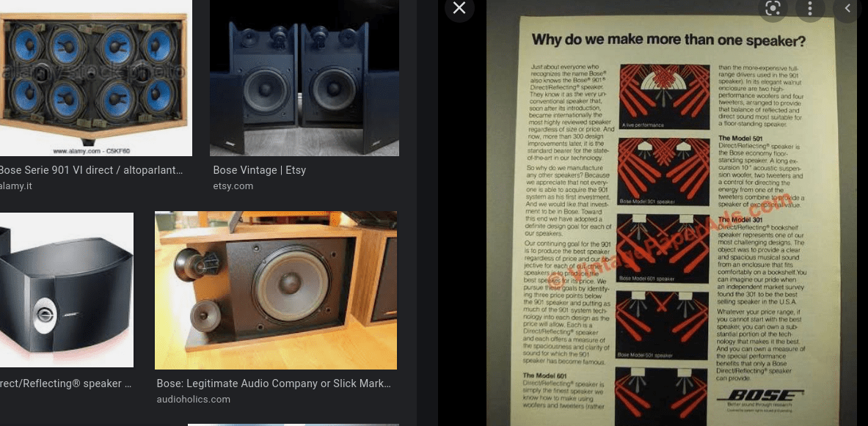The image size is (868, 426).
Task: Visit the audioholics.com source link
Action: (x=193, y=400)
